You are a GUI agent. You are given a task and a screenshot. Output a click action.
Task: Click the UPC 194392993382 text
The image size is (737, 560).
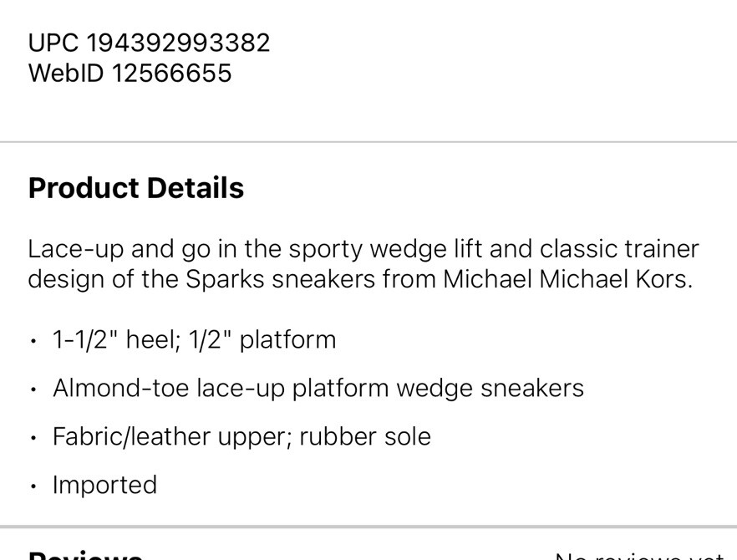149,43
